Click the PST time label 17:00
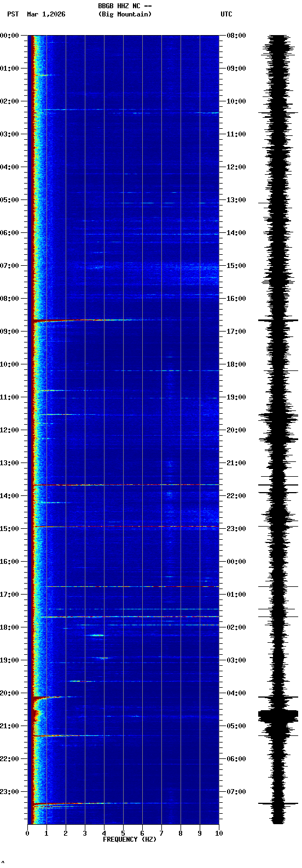Image resolution: width=302 pixels, height=868 pixels. click(9, 595)
